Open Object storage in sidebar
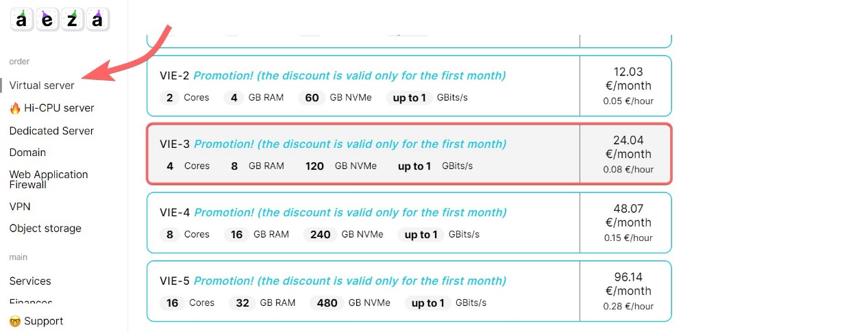The width and height of the screenshot is (868, 332). (x=45, y=229)
